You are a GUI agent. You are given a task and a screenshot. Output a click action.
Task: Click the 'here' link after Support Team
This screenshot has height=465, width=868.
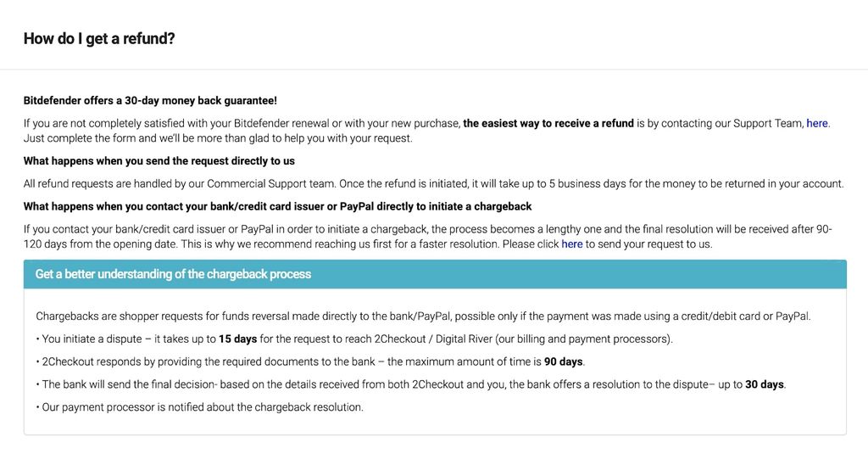pyautogui.click(x=816, y=123)
